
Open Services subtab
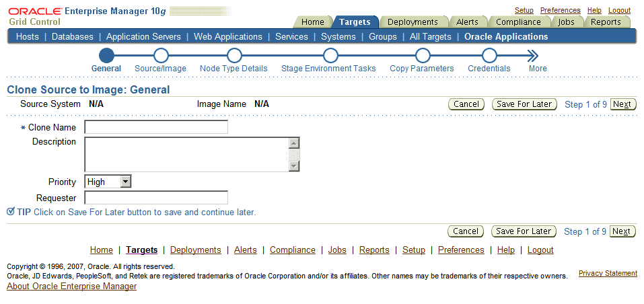pos(291,36)
